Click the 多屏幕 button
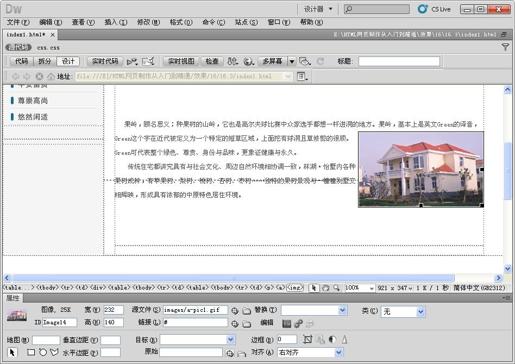This screenshot has height=364, width=515. pyautogui.click(x=273, y=61)
